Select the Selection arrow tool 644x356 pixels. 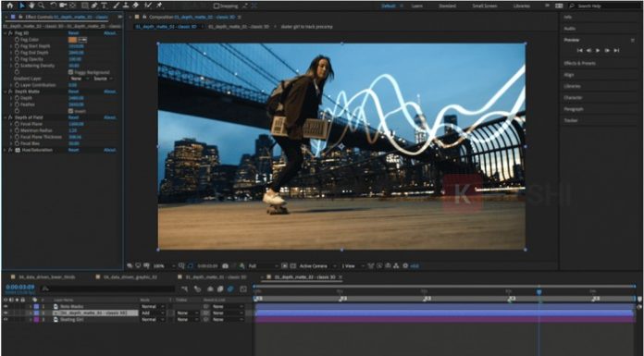point(22,6)
